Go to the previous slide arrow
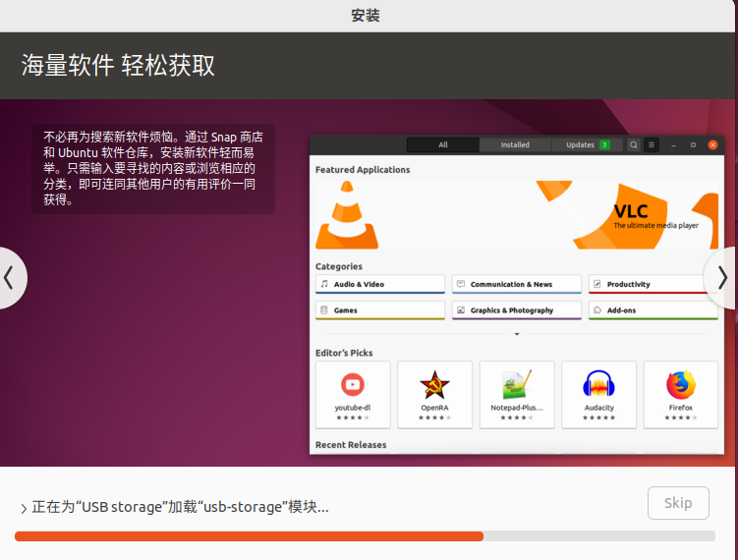Screen dimensions: 738x560 click(11, 278)
